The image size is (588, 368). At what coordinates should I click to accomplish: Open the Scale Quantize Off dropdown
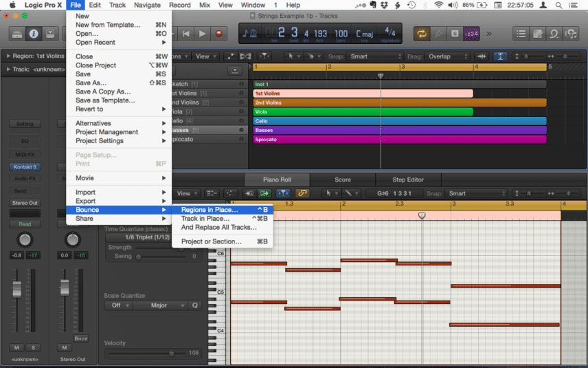point(118,305)
